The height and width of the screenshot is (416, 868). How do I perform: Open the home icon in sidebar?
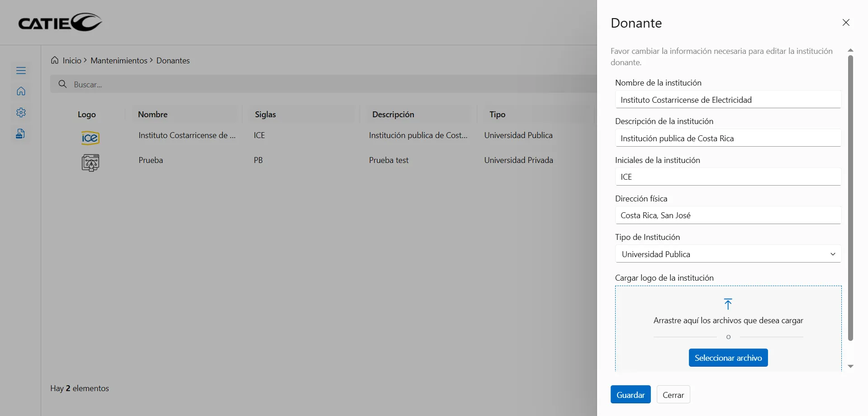click(x=21, y=91)
